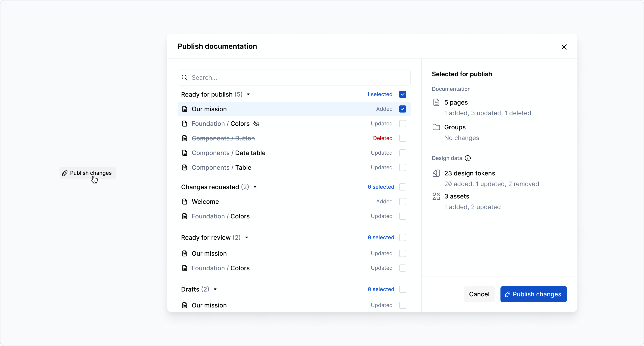Open the deleted Components / Button page

click(223, 138)
